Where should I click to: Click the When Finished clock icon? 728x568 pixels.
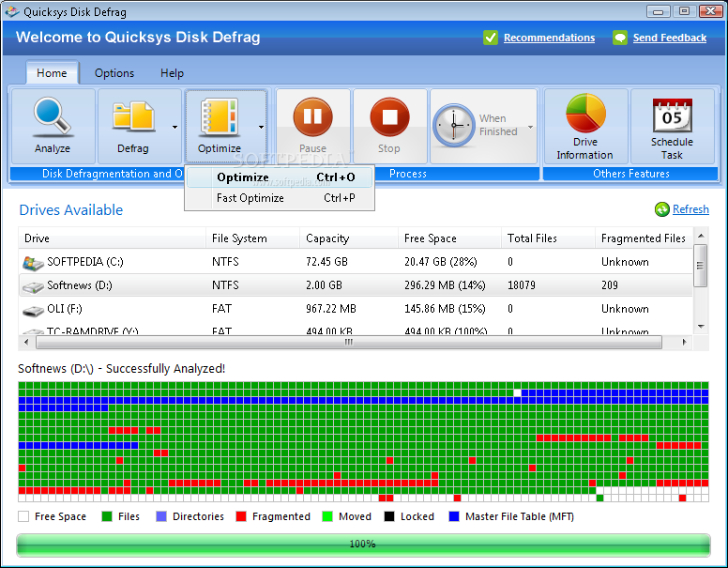(454, 126)
